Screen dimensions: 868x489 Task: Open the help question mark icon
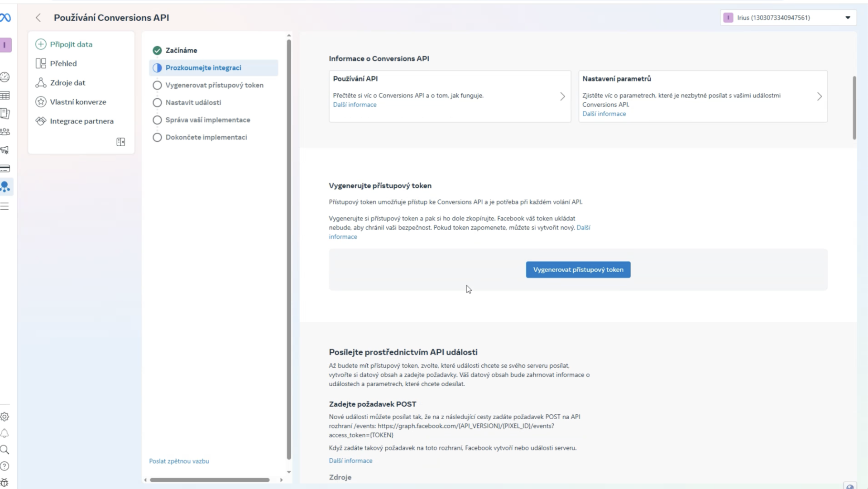[5, 466]
